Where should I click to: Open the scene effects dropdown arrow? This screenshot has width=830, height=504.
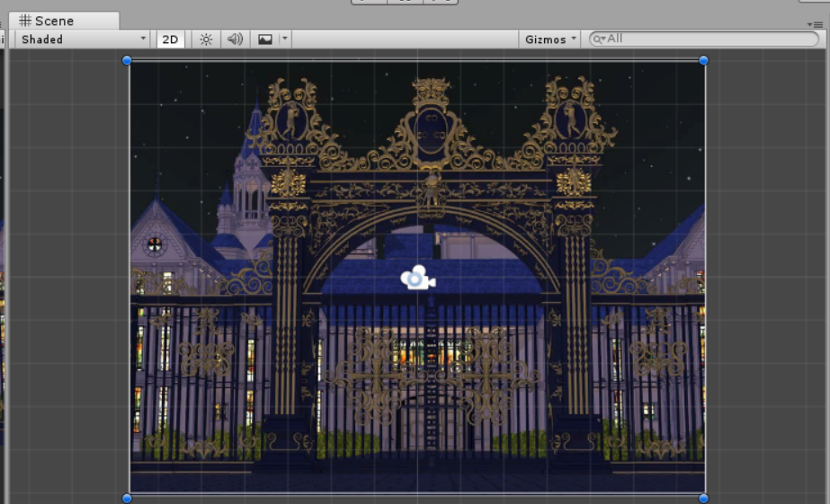tap(285, 39)
